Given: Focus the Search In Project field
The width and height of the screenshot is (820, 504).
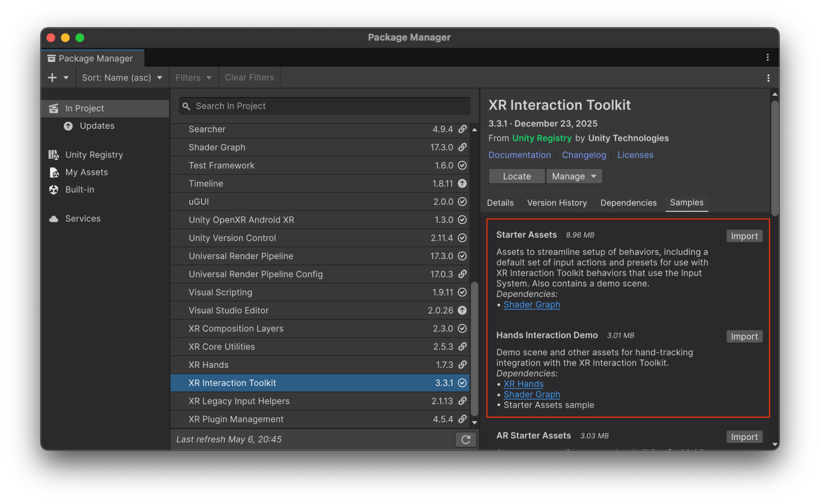Looking at the screenshot, I should tap(325, 106).
